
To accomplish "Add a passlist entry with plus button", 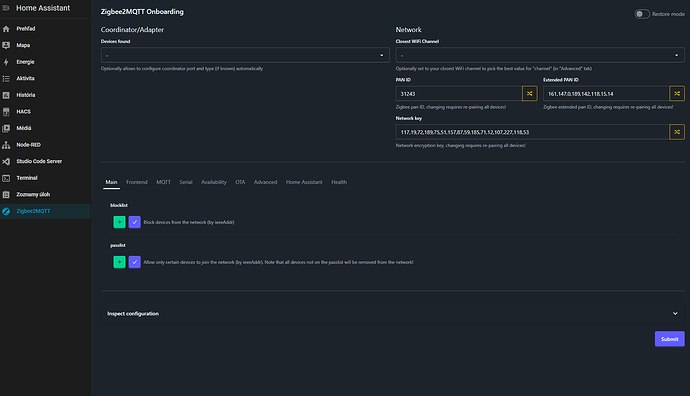I will [x=119, y=262].
